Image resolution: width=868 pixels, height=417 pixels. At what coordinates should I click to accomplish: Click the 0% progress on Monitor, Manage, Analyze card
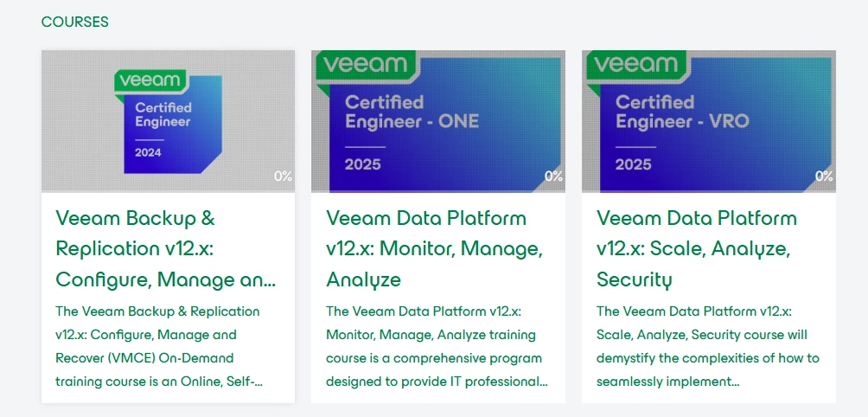(553, 176)
